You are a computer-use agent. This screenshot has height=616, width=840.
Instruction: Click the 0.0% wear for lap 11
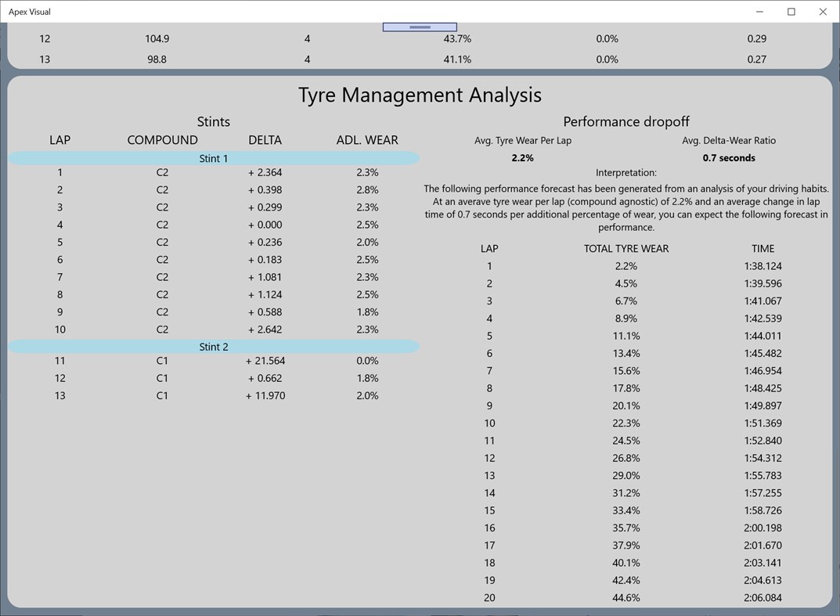pyautogui.click(x=367, y=361)
